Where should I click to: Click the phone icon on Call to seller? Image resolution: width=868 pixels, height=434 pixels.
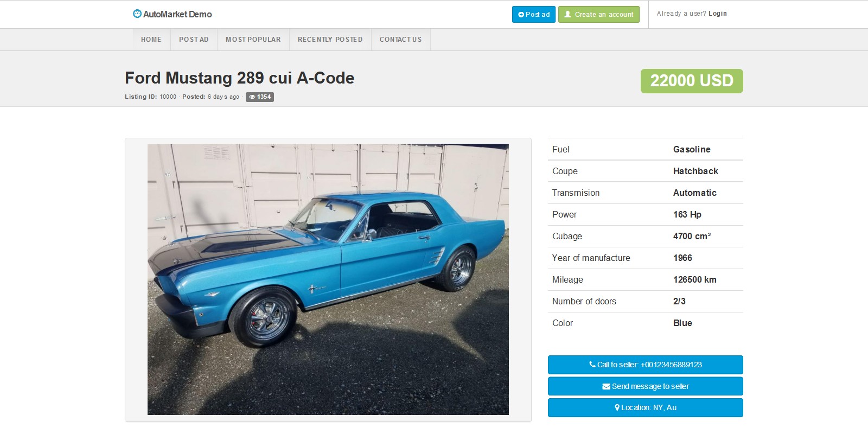(x=592, y=365)
